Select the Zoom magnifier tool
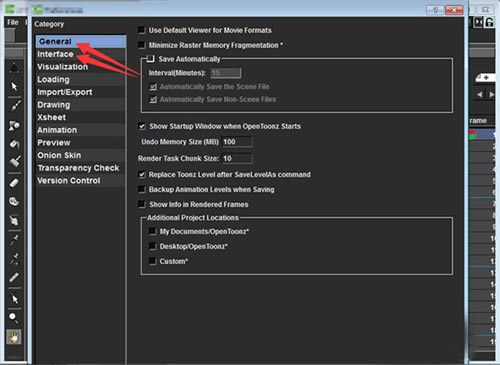Screen dimensions: 500x365 (14, 318)
